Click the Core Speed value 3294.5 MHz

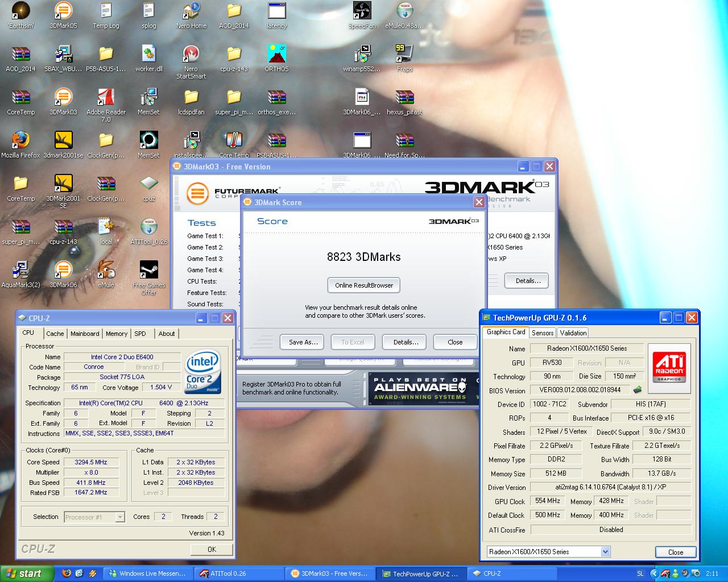(91, 462)
